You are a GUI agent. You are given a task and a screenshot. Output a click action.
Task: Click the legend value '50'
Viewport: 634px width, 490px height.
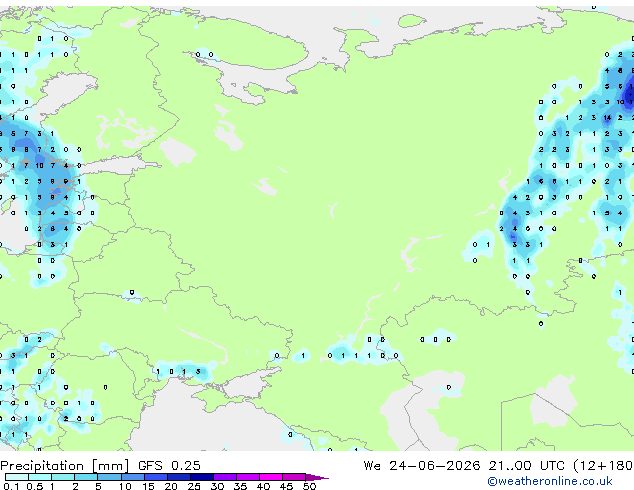click(310, 486)
